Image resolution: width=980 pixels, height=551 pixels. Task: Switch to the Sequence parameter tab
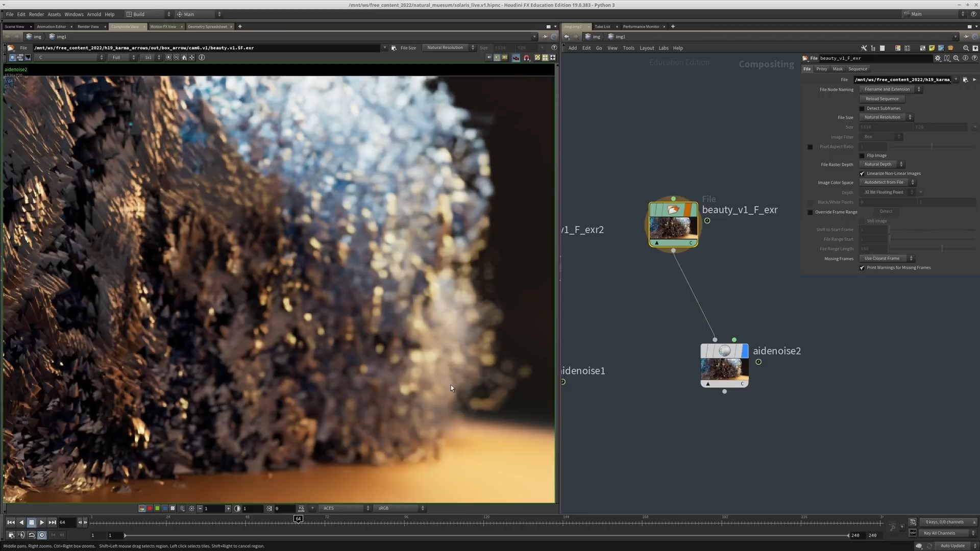pos(857,69)
